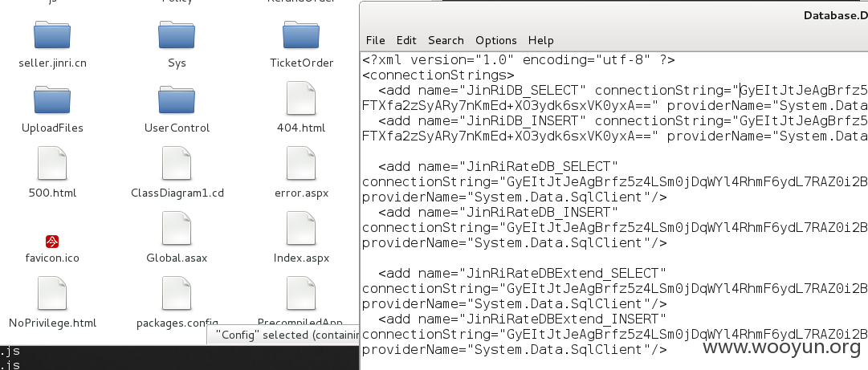868x370 pixels.
Task: Select the 500.html file icon
Action: 52,164
